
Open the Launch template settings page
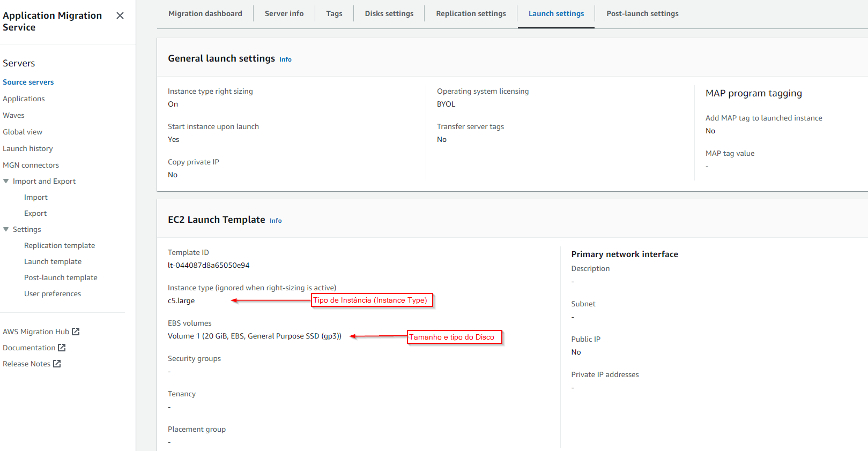click(53, 261)
